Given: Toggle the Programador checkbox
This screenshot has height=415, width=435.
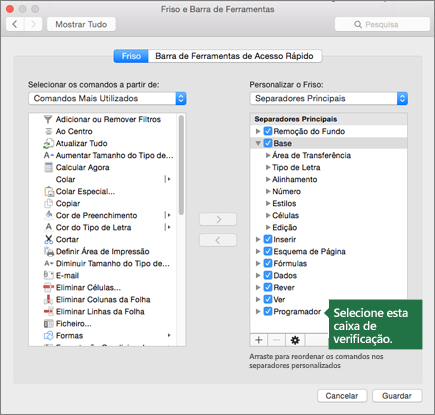Looking at the screenshot, I should point(268,311).
